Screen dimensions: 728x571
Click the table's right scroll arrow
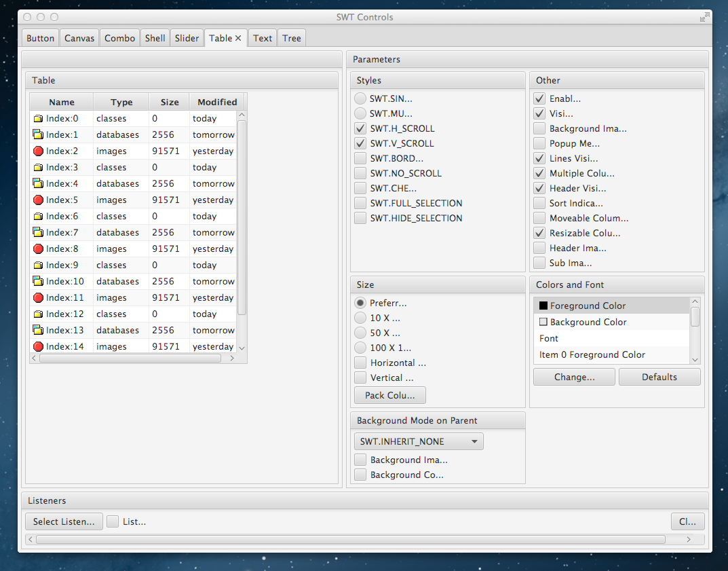tap(232, 358)
